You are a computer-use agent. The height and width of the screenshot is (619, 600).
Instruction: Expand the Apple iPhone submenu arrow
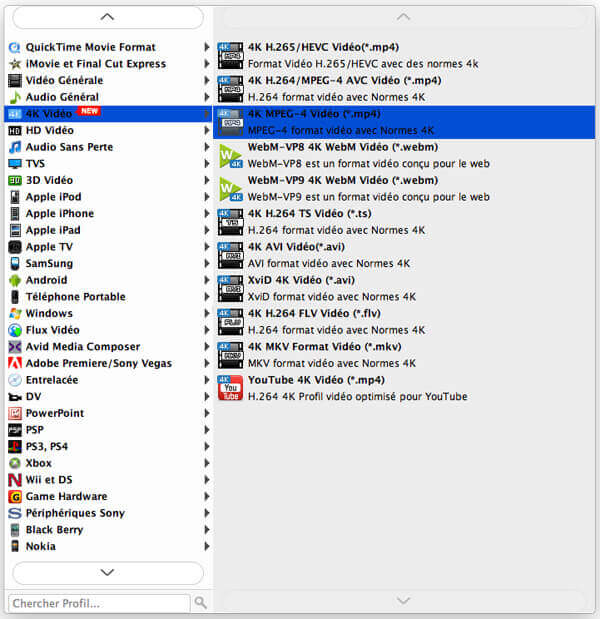(x=207, y=214)
